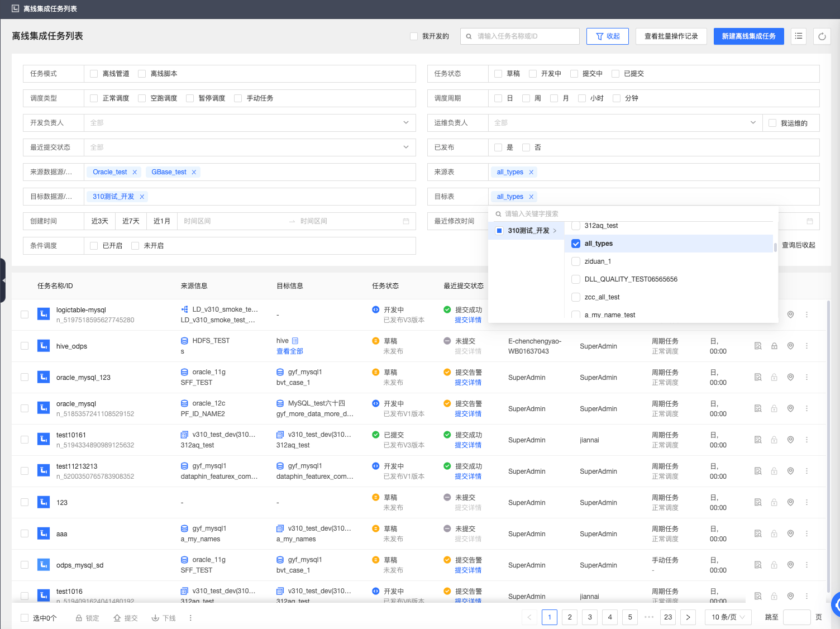Open more options menu on the 123 row

click(x=806, y=502)
